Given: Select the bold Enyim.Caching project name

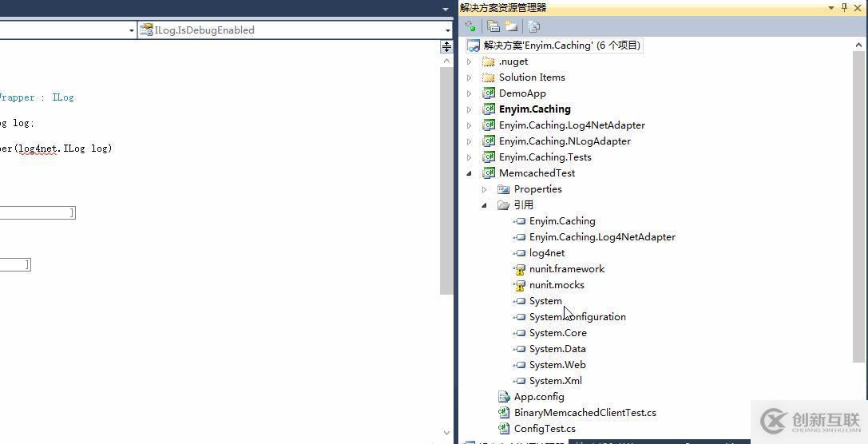Looking at the screenshot, I should coord(535,109).
